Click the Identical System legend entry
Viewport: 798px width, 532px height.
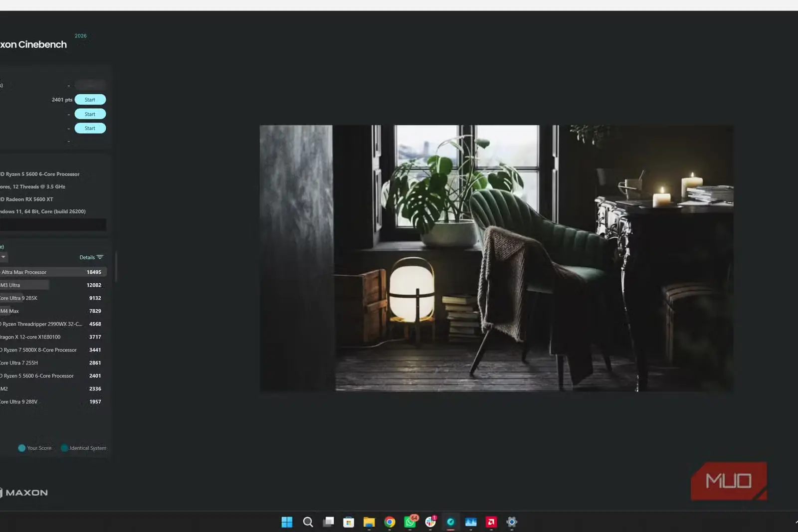84,448
